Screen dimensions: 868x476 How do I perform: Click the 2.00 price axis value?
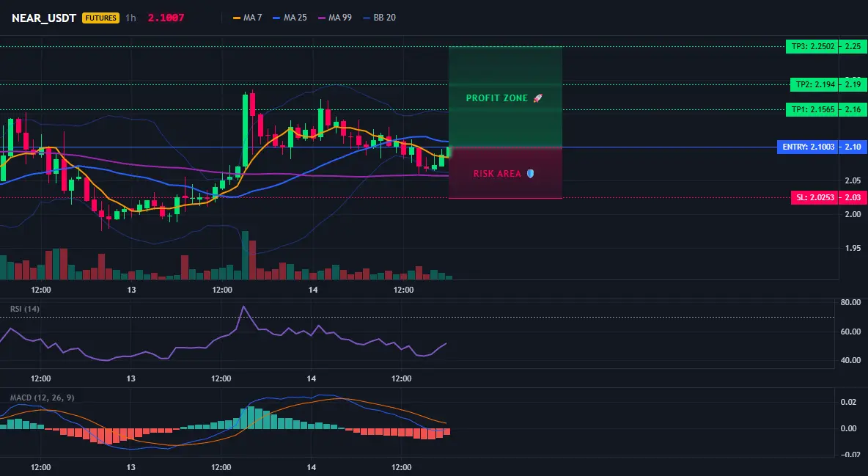point(853,214)
